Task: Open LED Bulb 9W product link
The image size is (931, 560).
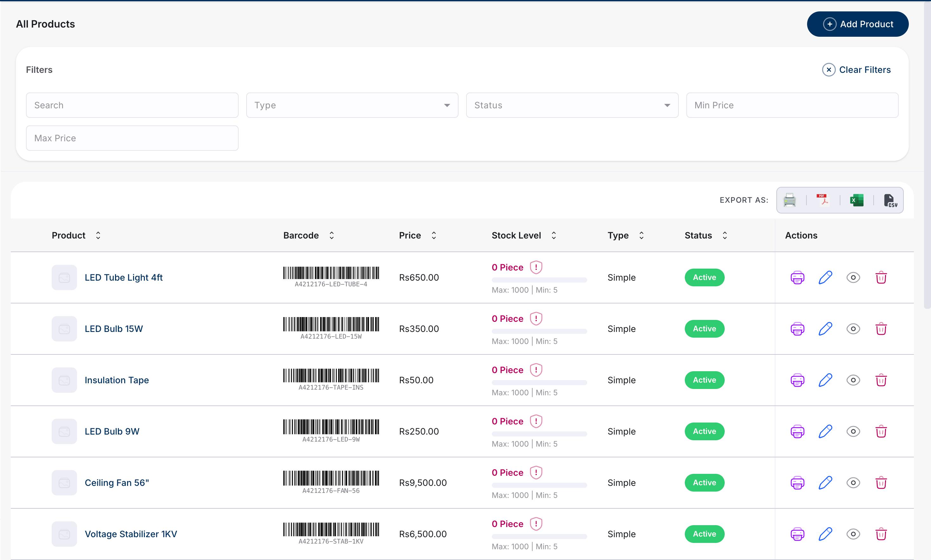Action: point(112,432)
